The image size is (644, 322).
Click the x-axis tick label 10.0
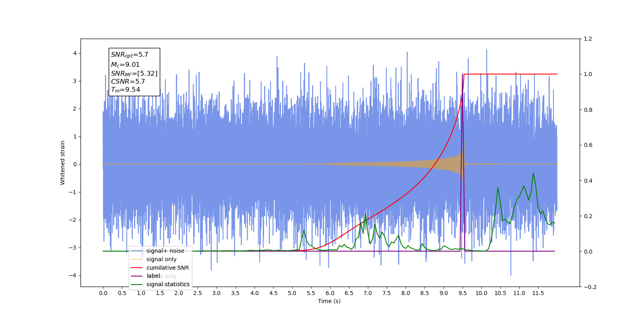[x=481, y=293]
